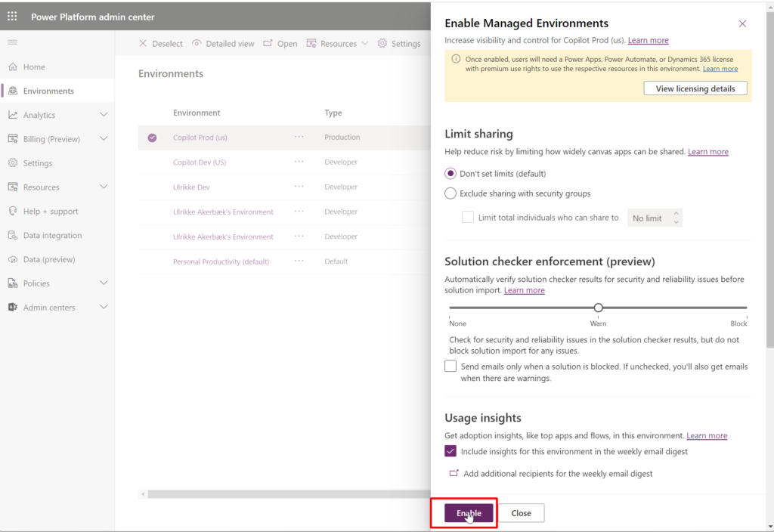Open Learn more link under Usage insights

point(707,435)
